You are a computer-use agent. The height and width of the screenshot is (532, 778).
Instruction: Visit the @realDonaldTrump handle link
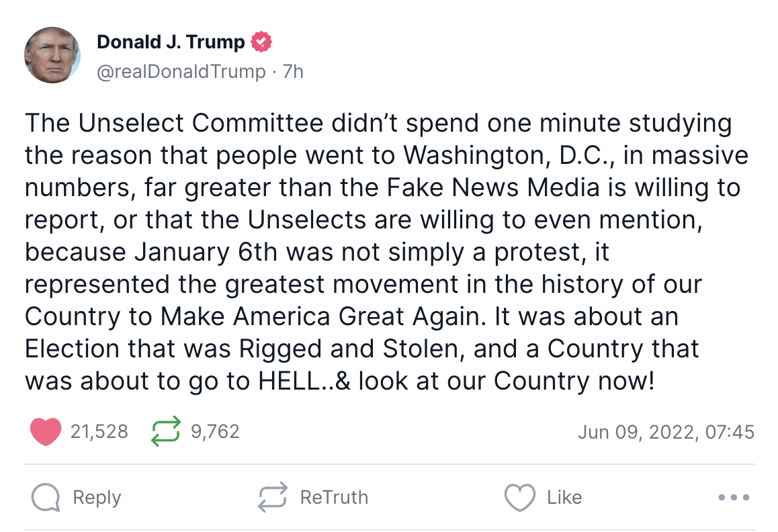click(x=181, y=71)
